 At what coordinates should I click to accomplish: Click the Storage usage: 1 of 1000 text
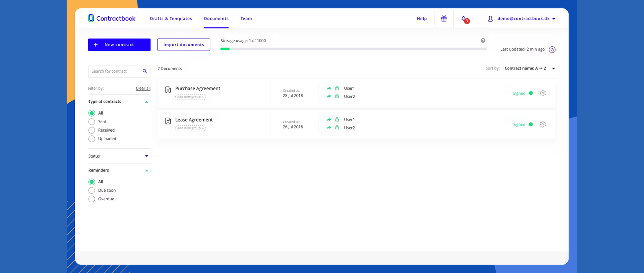[x=243, y=41]
